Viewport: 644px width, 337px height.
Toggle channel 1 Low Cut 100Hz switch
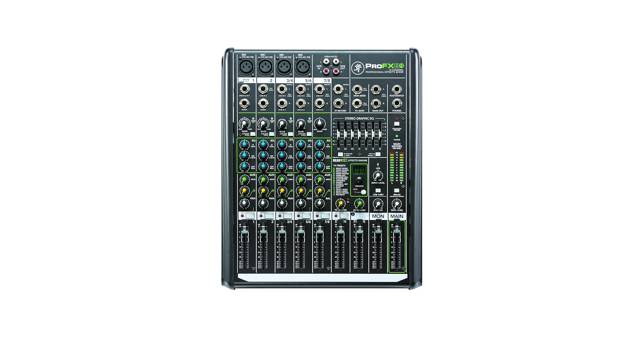click(253, 134)
